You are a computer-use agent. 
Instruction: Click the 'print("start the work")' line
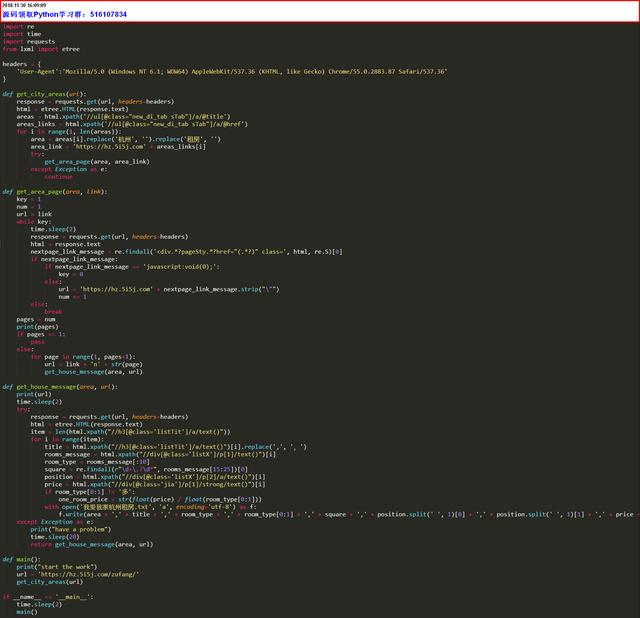(x=57, y=567)
